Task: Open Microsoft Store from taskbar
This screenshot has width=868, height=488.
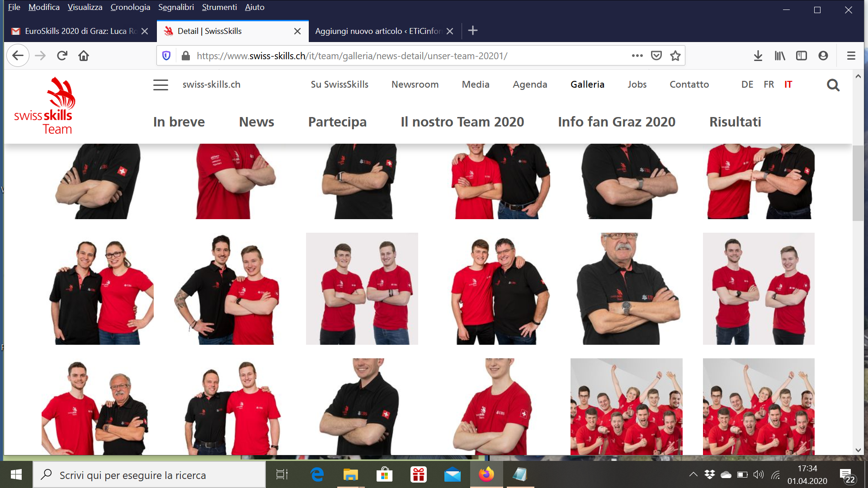Action: click(385, 474)
